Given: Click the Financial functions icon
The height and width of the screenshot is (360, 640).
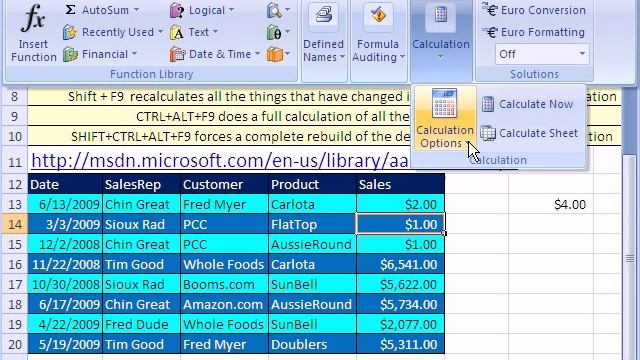Looking at the screenshot, I should tap(70, 54).
